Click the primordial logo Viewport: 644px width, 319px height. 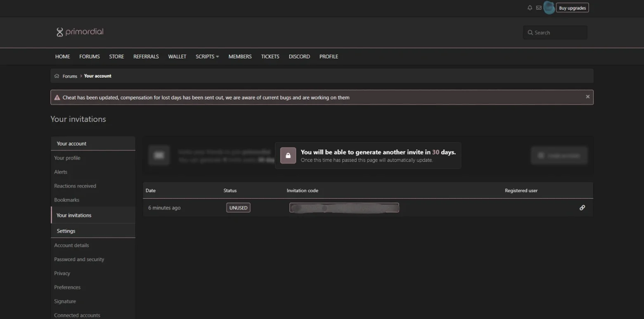(x=80, y=32)
